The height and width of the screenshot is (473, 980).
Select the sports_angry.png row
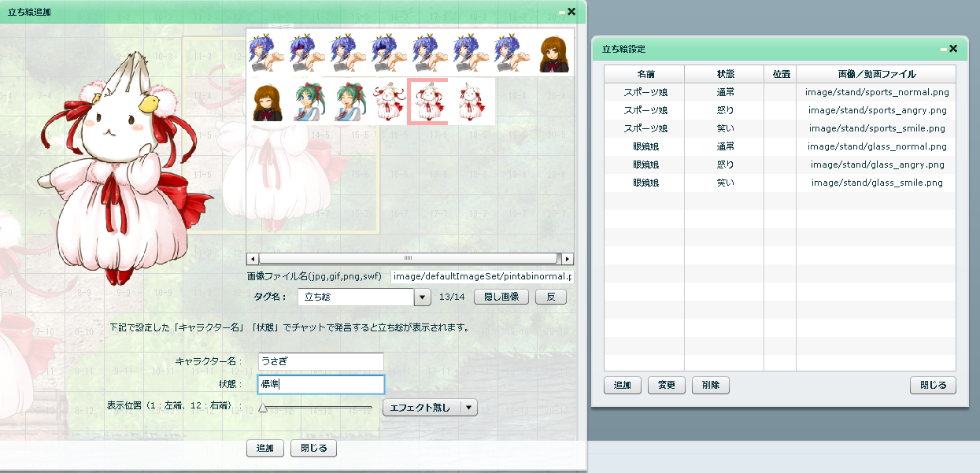pyautogui.click(x=780, y=110)
